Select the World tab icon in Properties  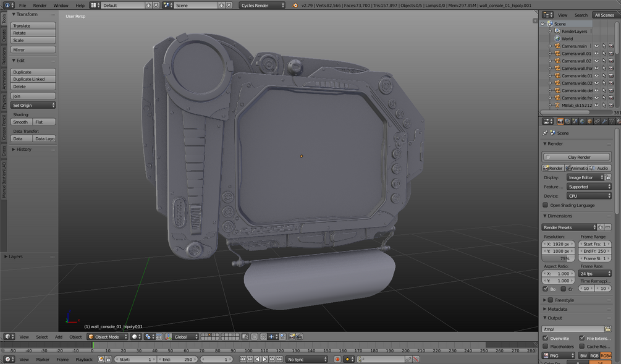[x=582, y=121]
